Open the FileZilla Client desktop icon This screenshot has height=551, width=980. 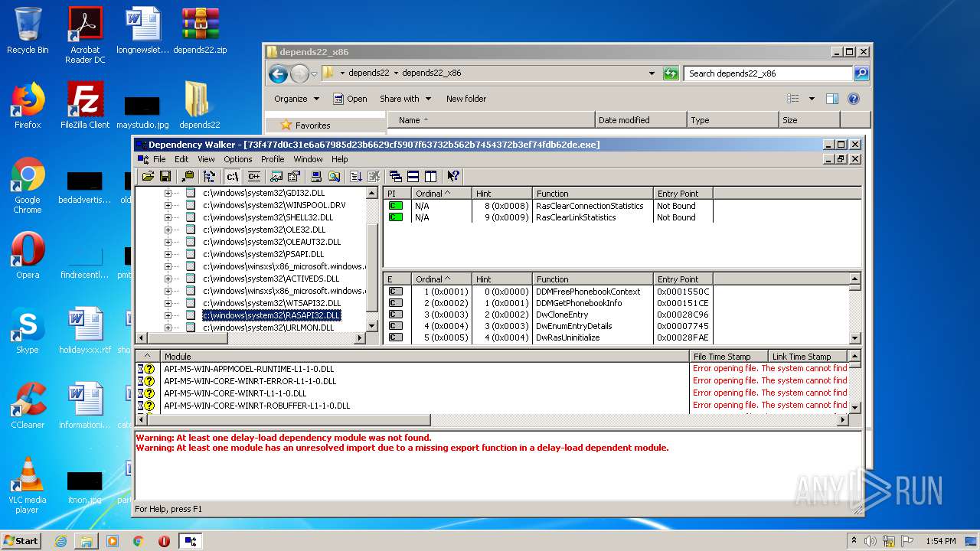pos(85,106)
